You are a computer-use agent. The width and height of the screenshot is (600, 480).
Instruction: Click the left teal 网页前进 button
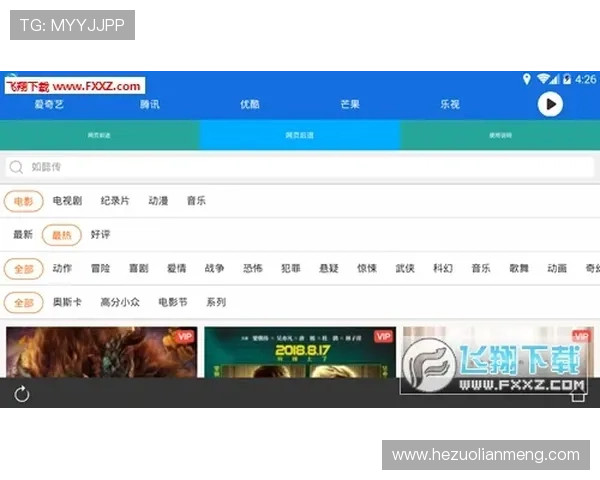pos(99,135)
